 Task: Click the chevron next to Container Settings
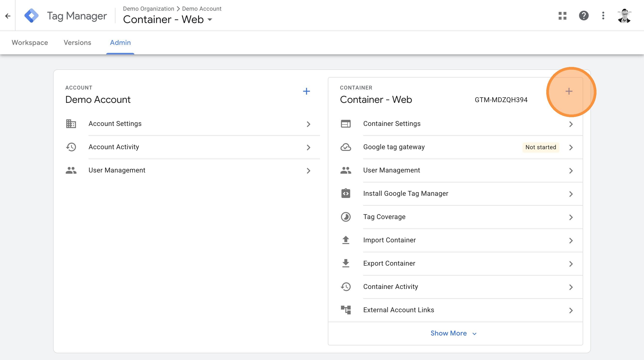point(571,124)
